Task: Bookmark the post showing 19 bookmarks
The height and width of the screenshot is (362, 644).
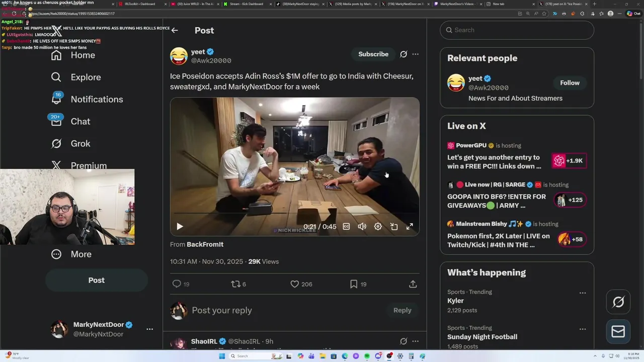Action: [x=358, y=284]
